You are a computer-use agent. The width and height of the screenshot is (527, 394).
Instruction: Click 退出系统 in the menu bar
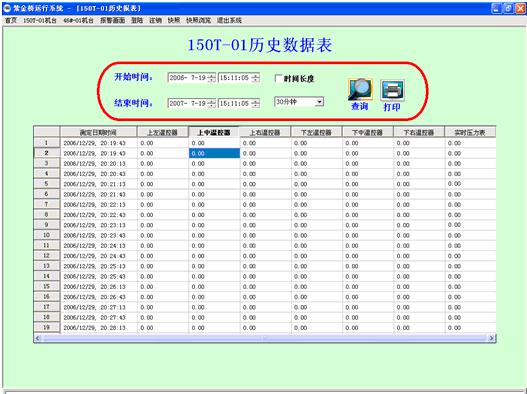coord(229,21)
